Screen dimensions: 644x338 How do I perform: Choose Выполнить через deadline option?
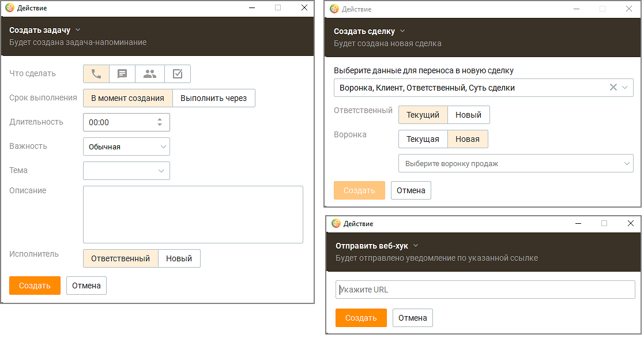tap(213, 98)
